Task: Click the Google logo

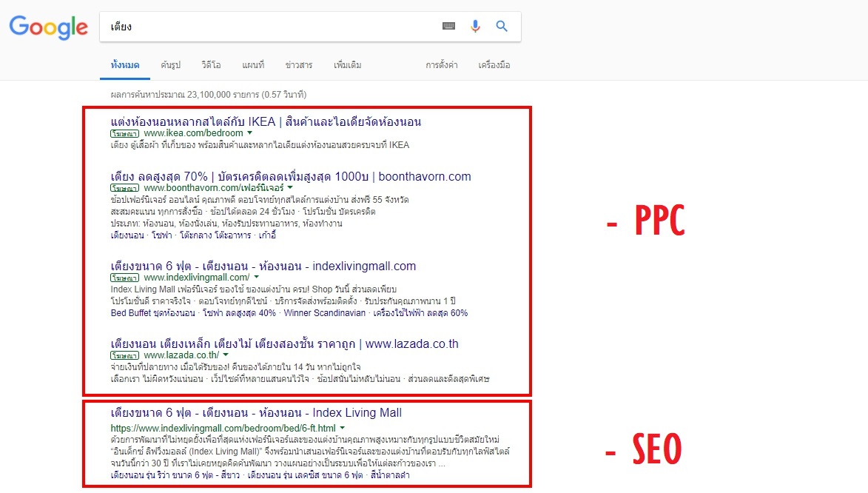Action: [x=49, y=27]
